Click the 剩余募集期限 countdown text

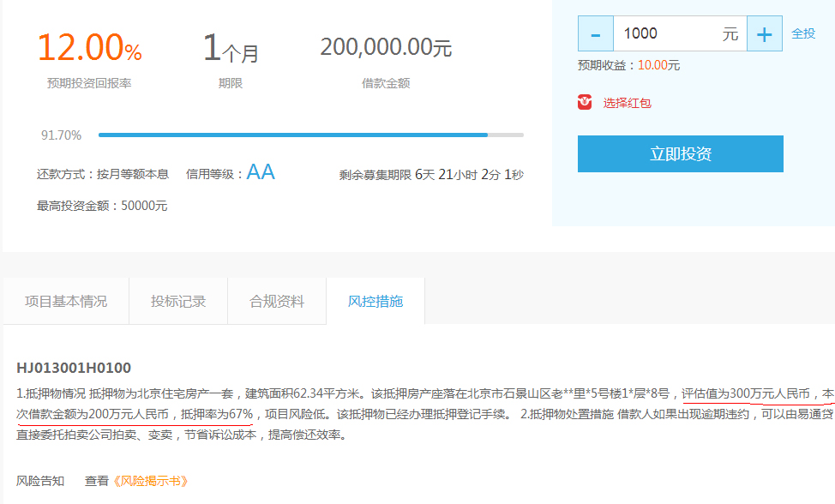pos(431,175)
